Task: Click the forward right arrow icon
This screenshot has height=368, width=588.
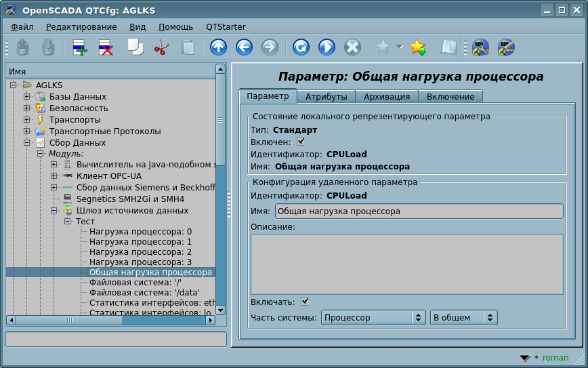Action: click(x=270, y=47)
